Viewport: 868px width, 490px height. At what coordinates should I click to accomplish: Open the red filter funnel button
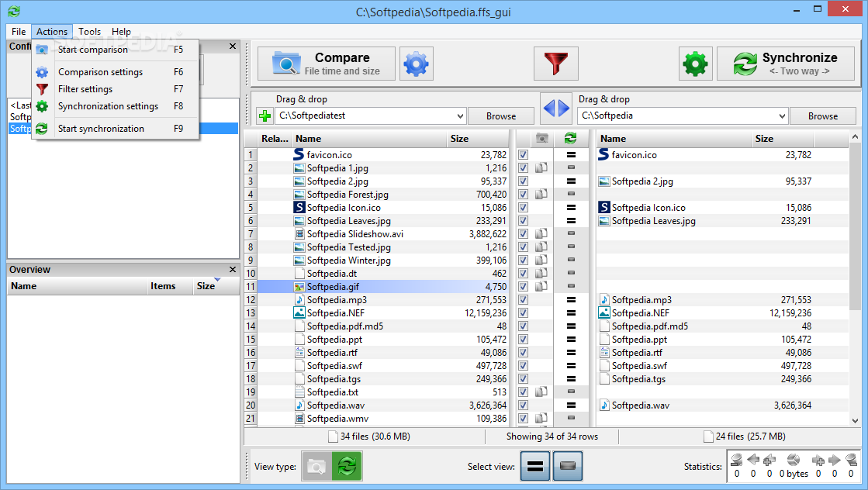(x=556, y=64)
